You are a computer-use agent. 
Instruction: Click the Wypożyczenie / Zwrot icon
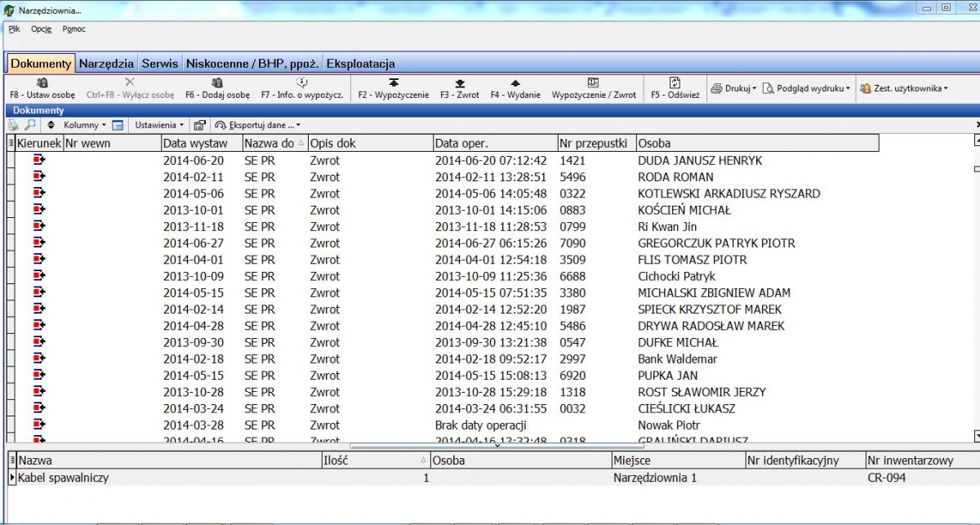point(594,82)
